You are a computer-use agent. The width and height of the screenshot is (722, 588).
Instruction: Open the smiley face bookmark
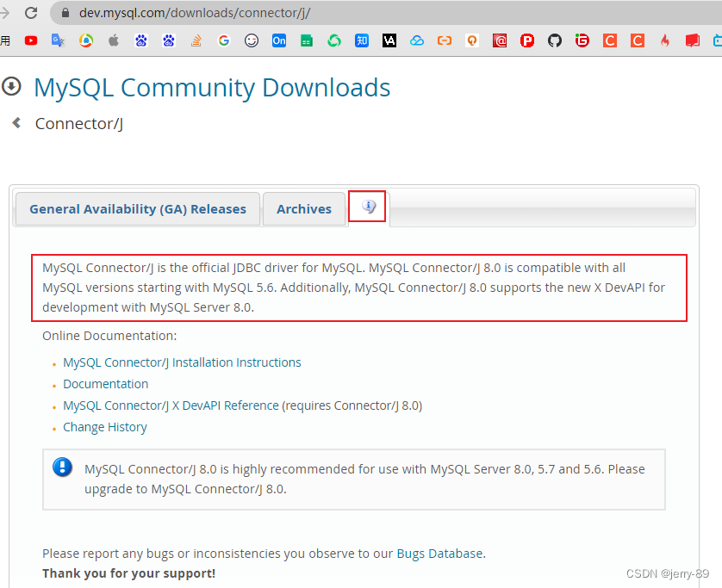coord(252,41)
